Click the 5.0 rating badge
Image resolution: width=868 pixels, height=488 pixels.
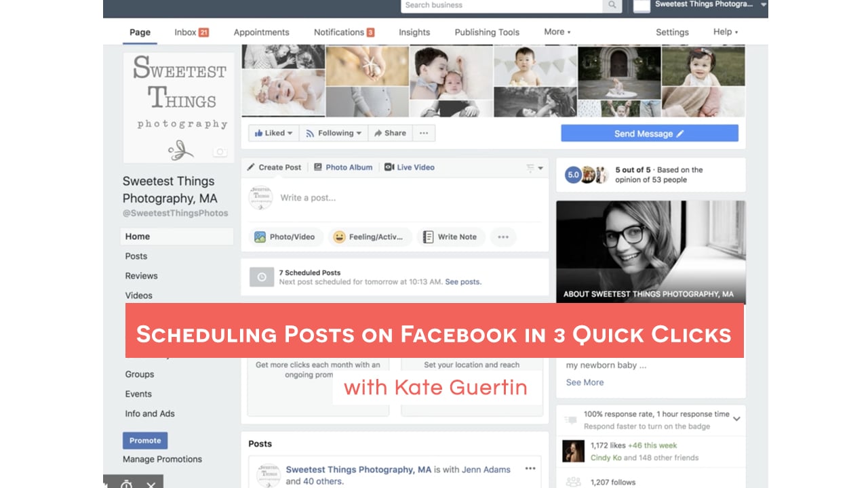point(573,175)
